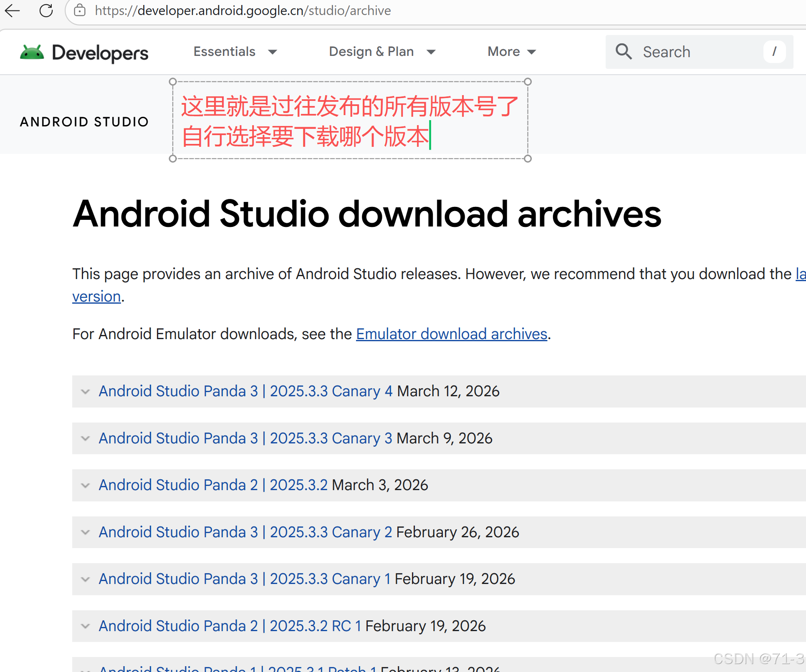Screen dimensions: 806x672
Task: Open the Essentials dropdown menu
Action: (x=235, y=52)
